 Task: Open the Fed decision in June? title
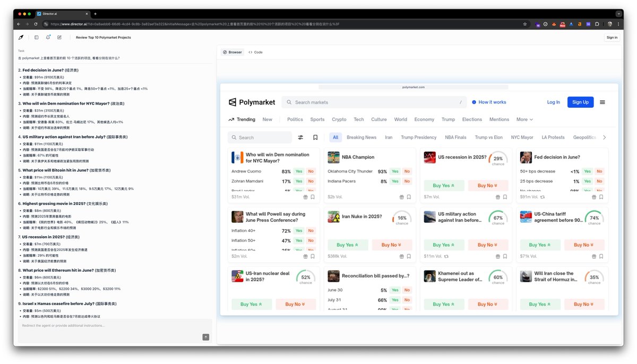(557, 157)
